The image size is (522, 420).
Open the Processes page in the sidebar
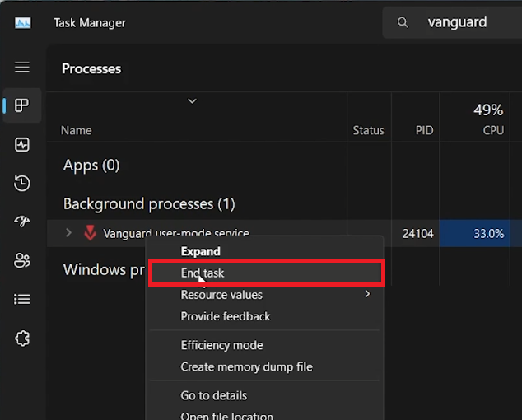click(x=22, y=105)
